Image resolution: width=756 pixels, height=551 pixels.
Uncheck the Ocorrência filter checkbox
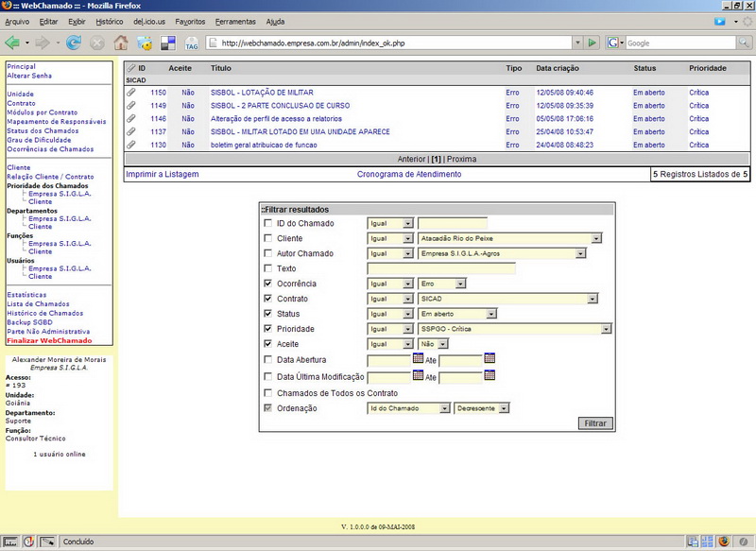(268, 284)
